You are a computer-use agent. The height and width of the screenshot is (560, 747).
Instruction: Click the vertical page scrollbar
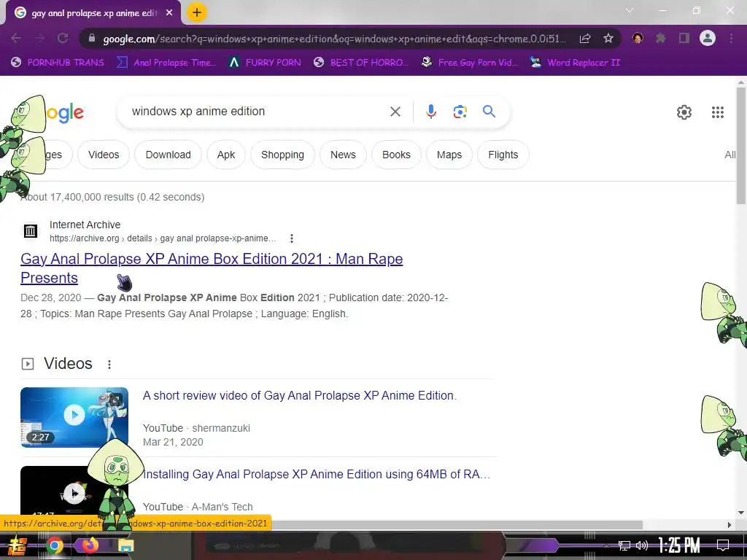741,145
